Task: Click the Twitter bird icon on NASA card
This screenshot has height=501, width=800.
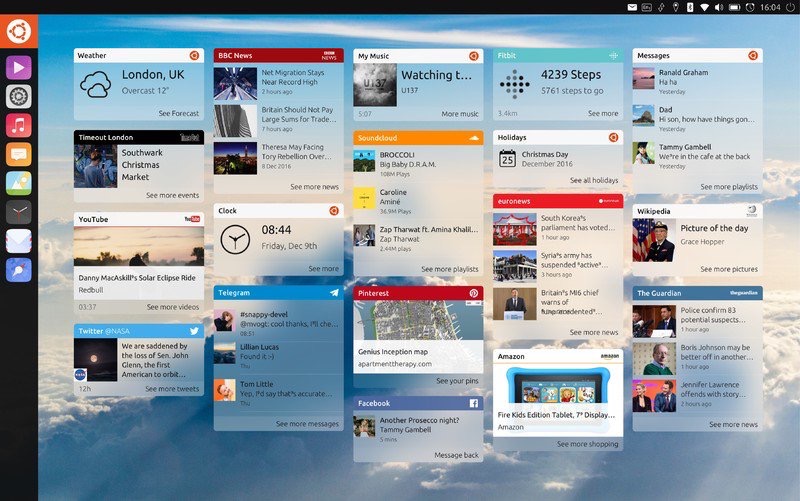Action: (x=194, y=331)
